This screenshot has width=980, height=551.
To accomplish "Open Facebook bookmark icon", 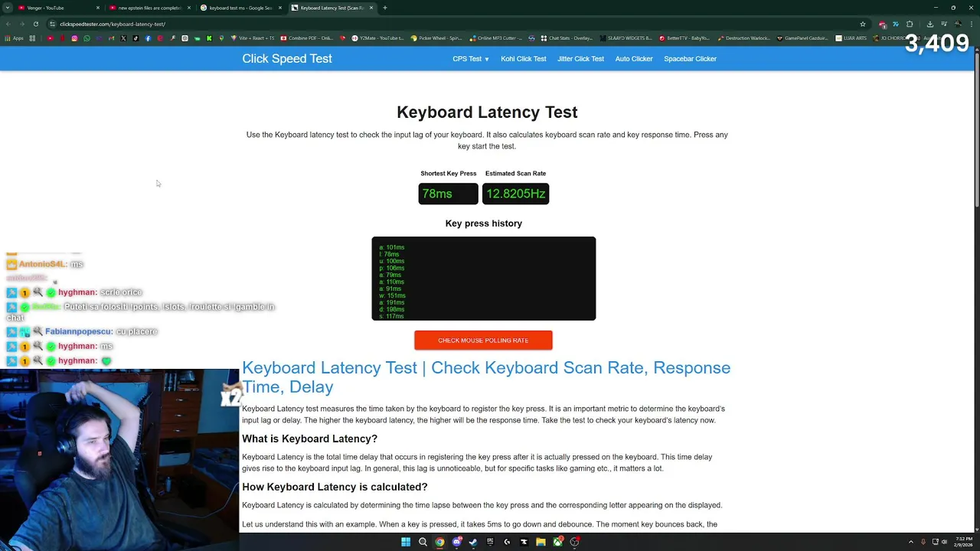I will (148, 38).
